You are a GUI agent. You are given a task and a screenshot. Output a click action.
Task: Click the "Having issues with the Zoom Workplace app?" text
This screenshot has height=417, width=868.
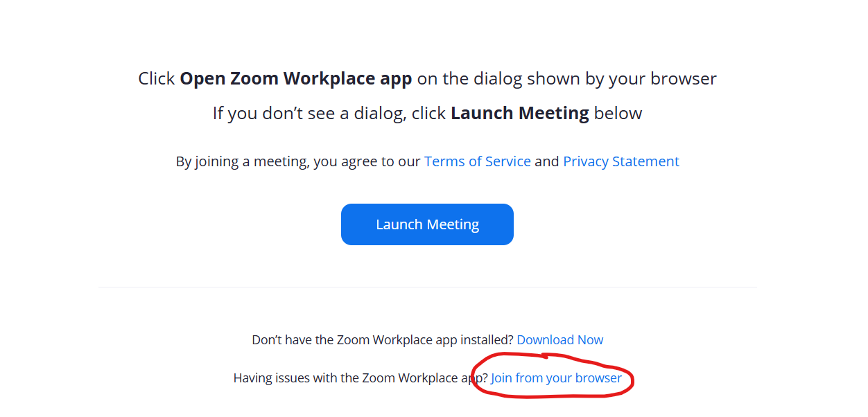point(361,378)
